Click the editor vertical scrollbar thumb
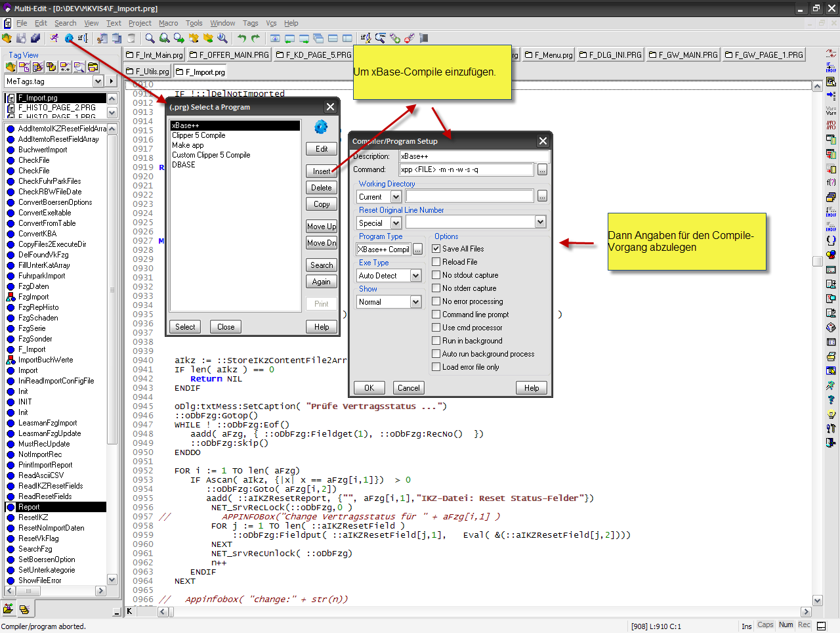The image size is (840, 633). (817, 261)
